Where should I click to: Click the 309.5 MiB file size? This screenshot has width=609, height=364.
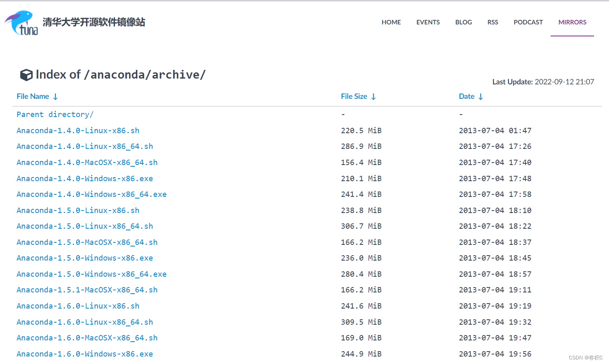pyautogui.click(x=361, y=322)
